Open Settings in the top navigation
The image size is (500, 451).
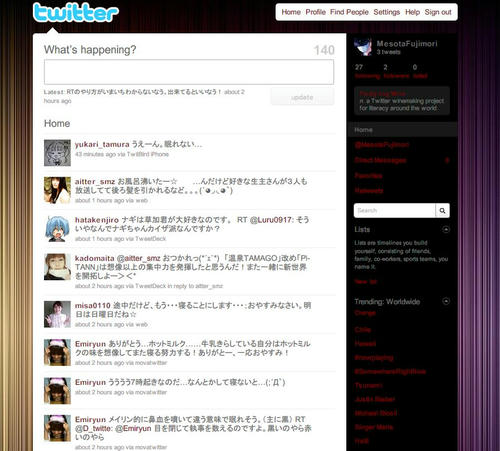pyautogui.click(x=387, y=12)
